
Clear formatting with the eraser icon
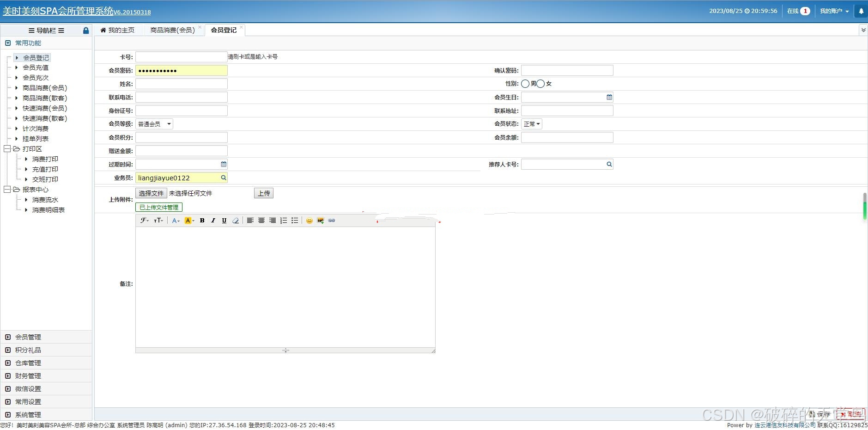click(x=236, y=221)
